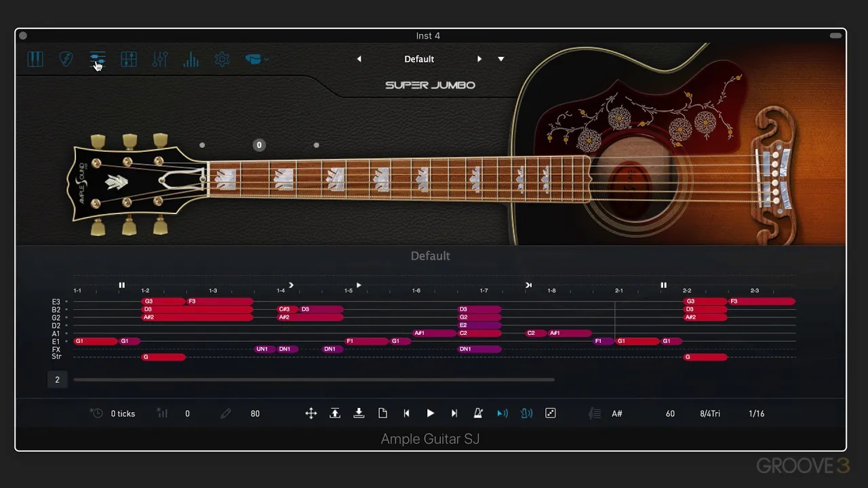Open the keyboard panel icon
This screenshot has height=488, width=868.
(35, 59)
